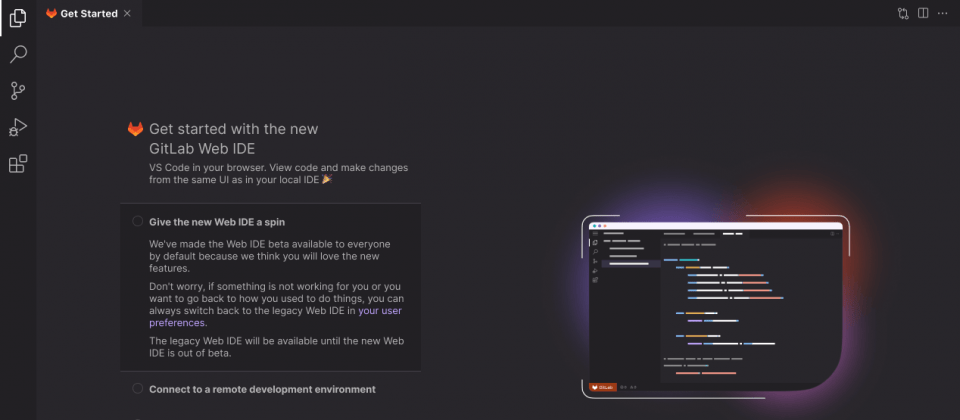Click the Web IDE preview illustration
Screen dimensions: 960x420
coord(715,307)
